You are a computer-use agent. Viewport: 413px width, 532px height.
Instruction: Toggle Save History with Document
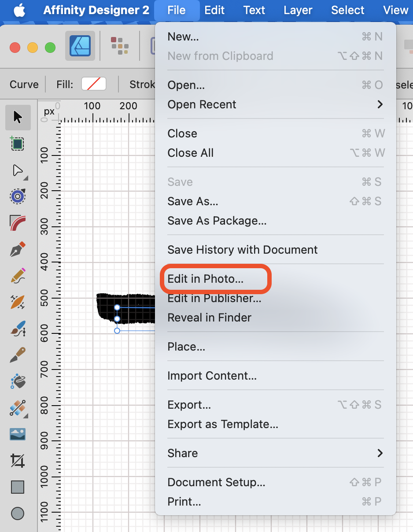click(276, 250)
